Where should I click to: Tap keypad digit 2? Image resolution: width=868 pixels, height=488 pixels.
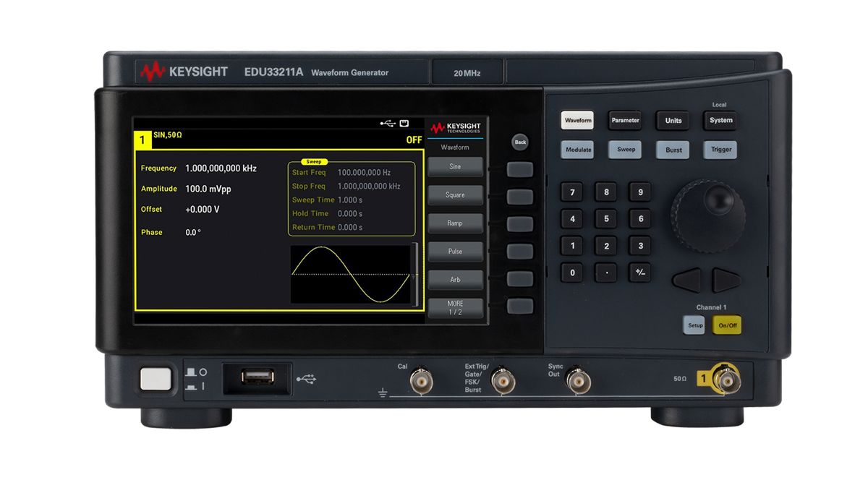(x=606, y=246)
